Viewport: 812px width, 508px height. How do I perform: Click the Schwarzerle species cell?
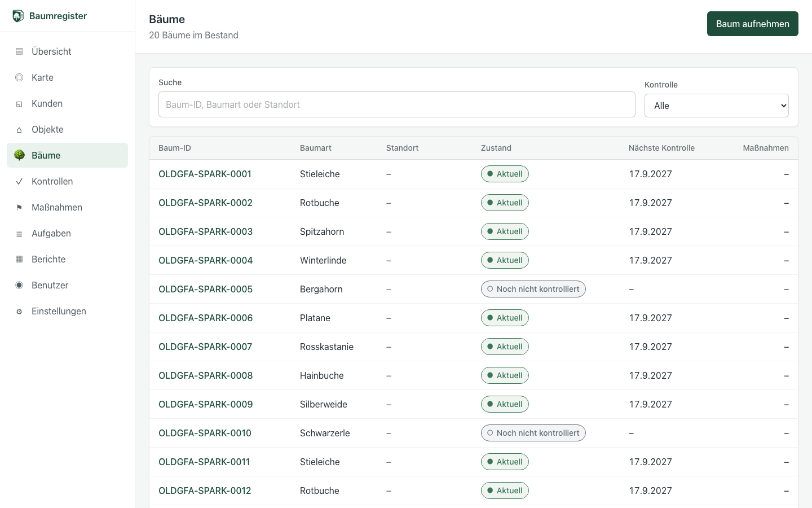[325, 433]
